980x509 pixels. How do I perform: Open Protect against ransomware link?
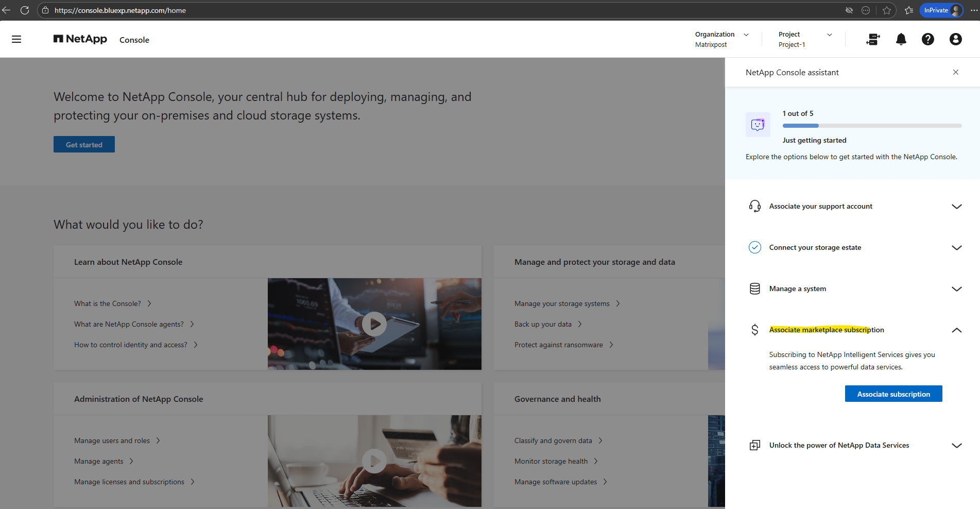(x=564, y=345)
